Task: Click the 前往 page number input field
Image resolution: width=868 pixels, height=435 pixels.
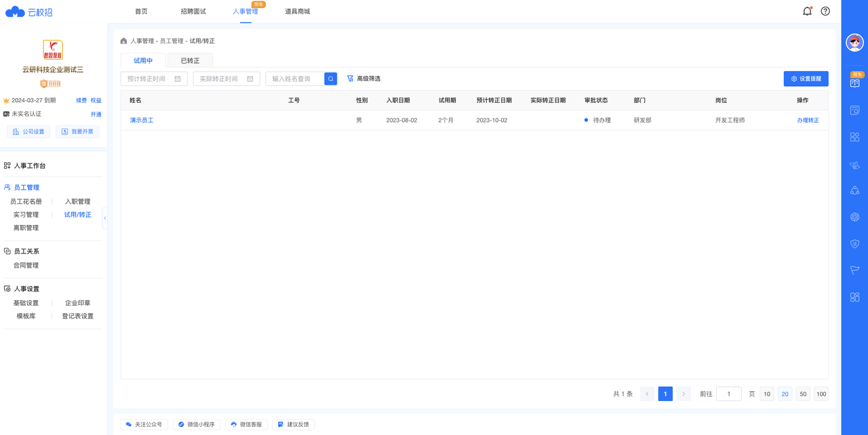Action: (x=728, y=394)
